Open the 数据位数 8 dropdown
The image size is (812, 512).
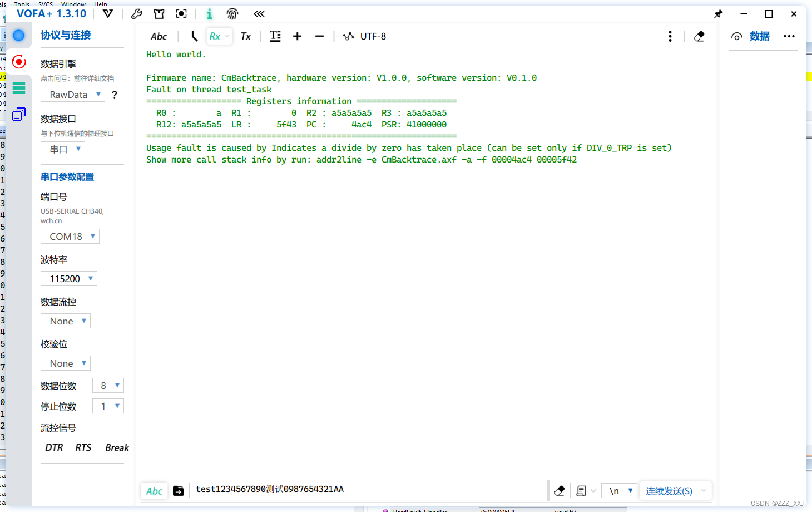pos(108,386)
